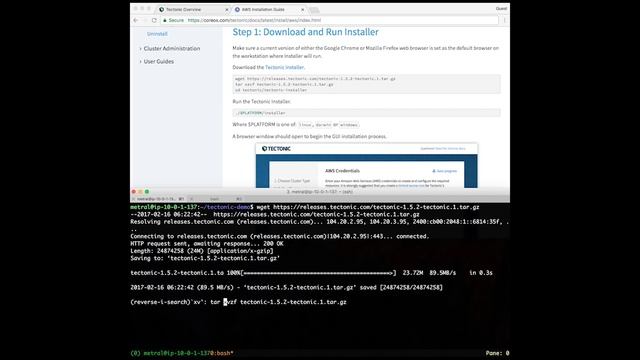Click the Guest profile button
The height and width of the screenshot is (360, 640).
tap(501, 9)
